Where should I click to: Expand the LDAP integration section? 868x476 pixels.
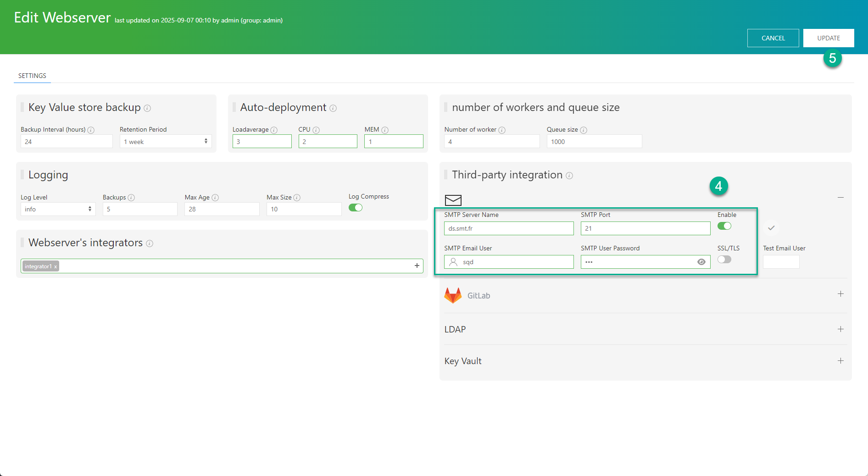tap(840, 329)
